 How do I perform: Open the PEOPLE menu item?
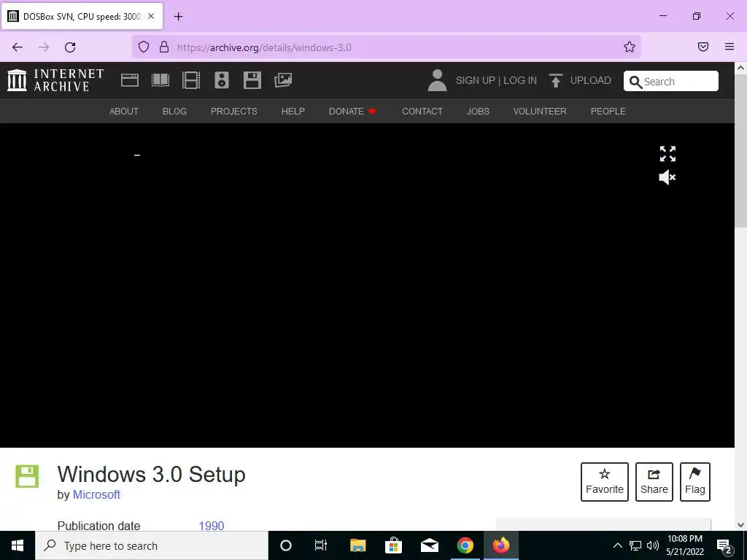click(x=608, y=111)
